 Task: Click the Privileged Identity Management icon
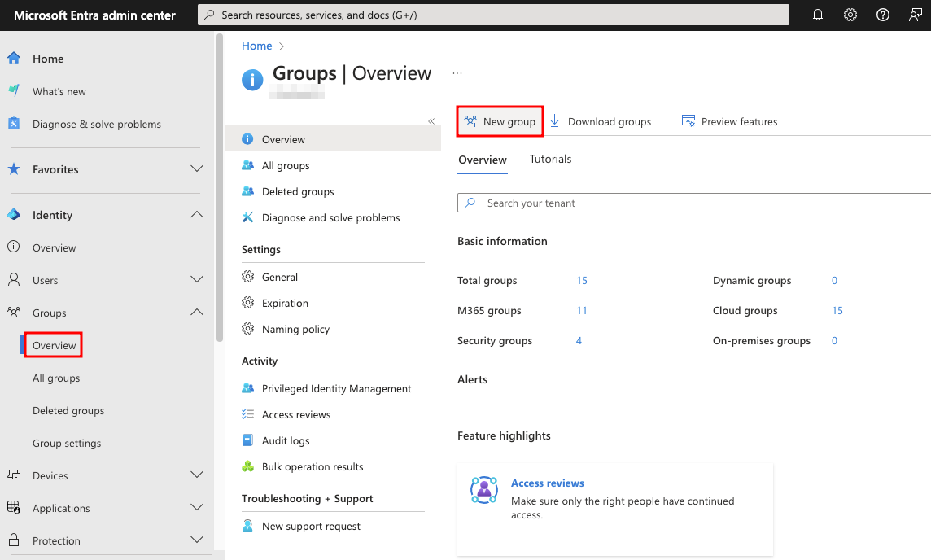247,388
